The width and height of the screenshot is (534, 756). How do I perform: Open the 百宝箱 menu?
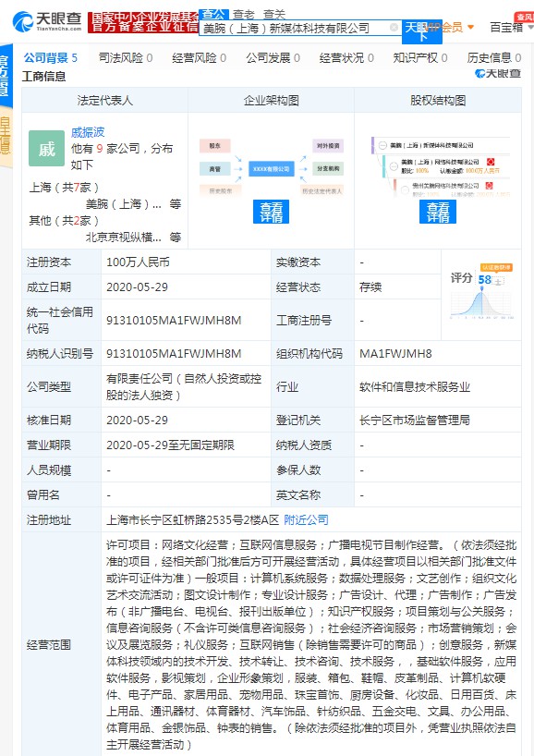pos(510,27)
